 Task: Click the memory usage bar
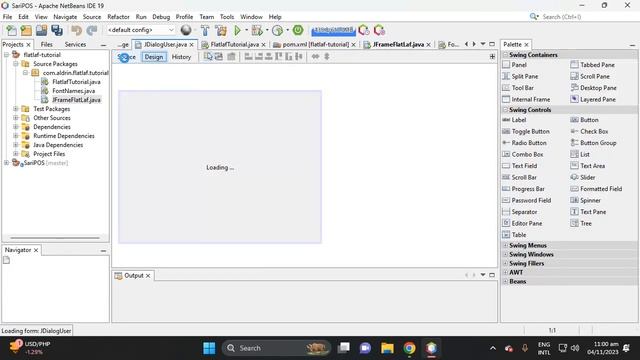(x=333, y=30)
